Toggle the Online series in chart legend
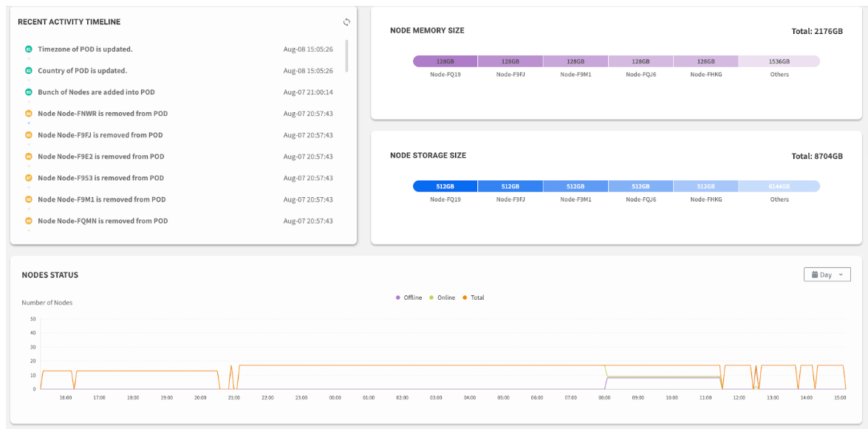This screenshot has height=429, width=868. point(442,298)
